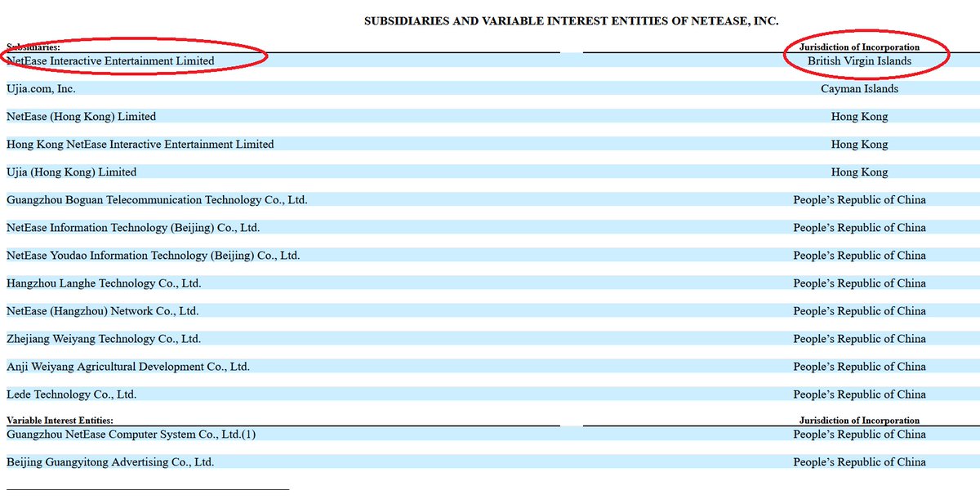Select 'NetEase (Hong Kong) Limited' name

coord(81,116)
